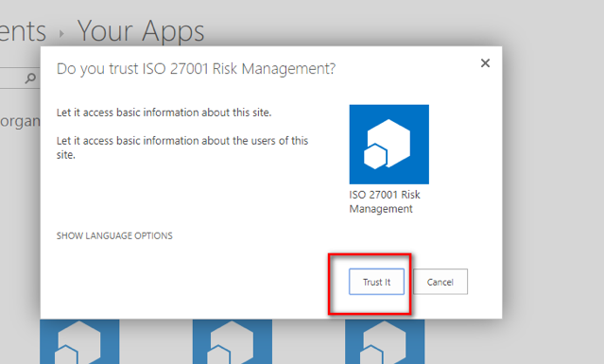Click the 'Your Apps' page title
The width and height of the screenshot is (604, 364).
[141, 31]
